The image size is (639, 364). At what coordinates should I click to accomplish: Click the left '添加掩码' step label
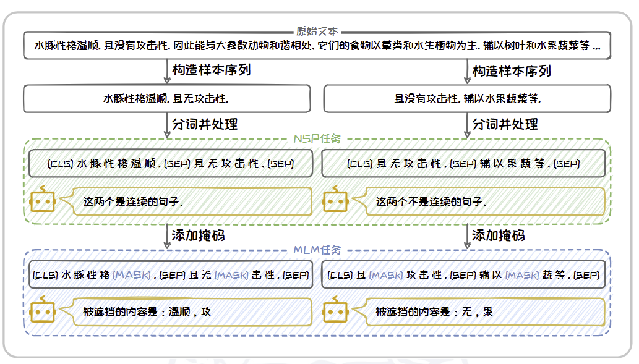[198, 235]
